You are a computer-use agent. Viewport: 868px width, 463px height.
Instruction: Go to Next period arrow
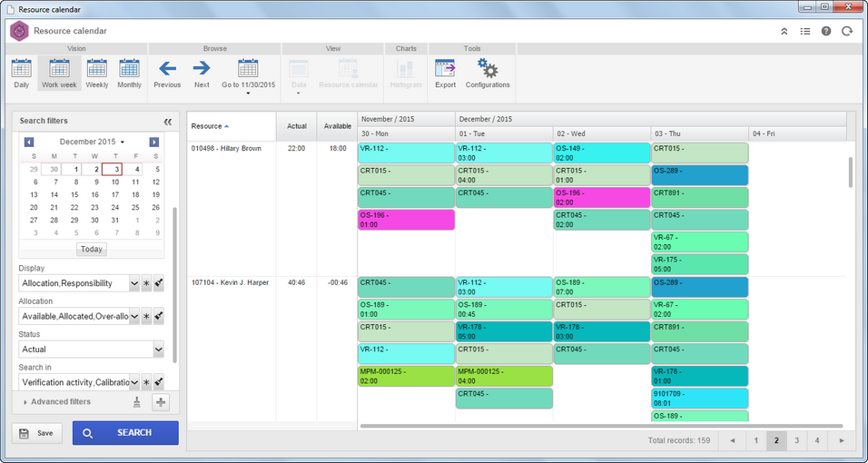[202, 74]
